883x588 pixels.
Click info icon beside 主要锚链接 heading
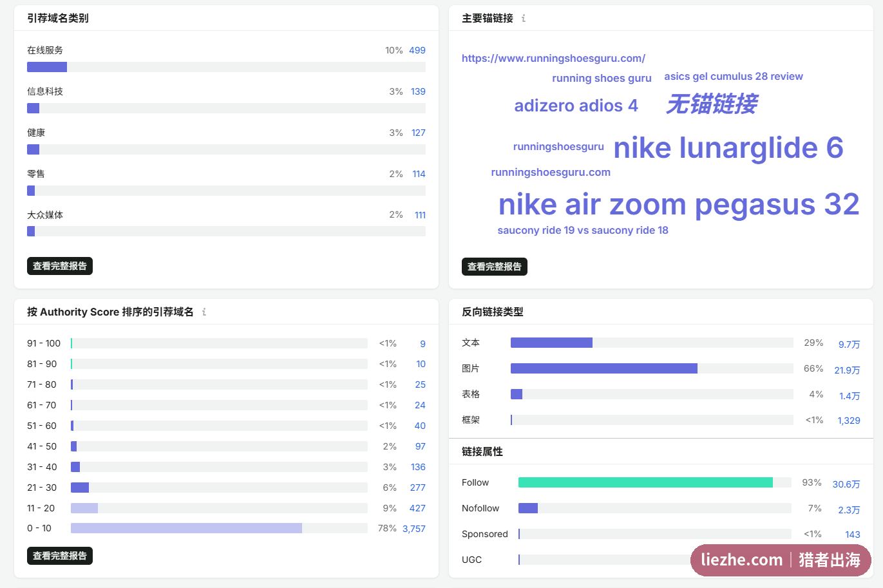524,18
